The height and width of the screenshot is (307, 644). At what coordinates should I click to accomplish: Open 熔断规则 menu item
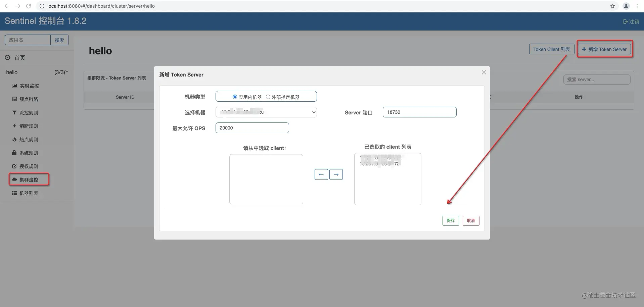[25, 126]
